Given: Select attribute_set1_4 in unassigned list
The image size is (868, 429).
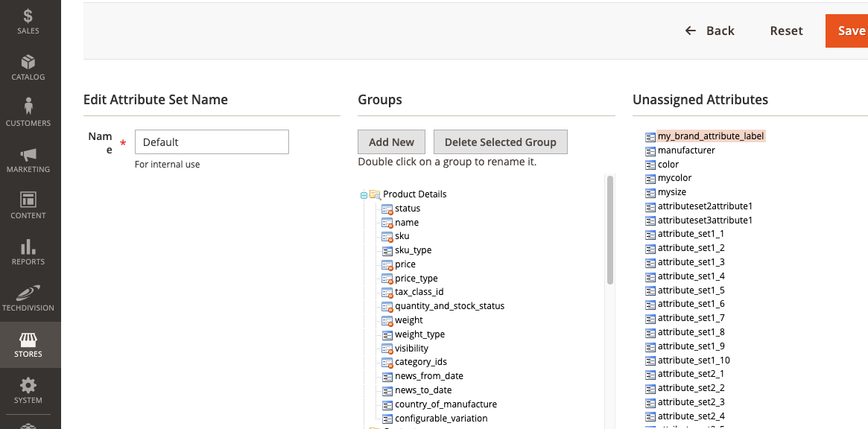Looking at the screenshot, I should [691, 276].
